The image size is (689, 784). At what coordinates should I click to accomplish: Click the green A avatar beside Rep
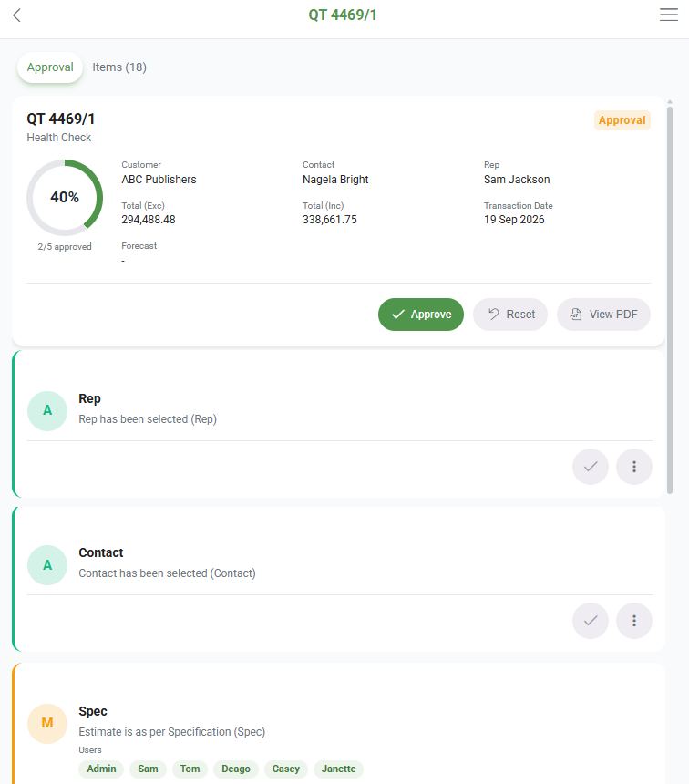47,410
